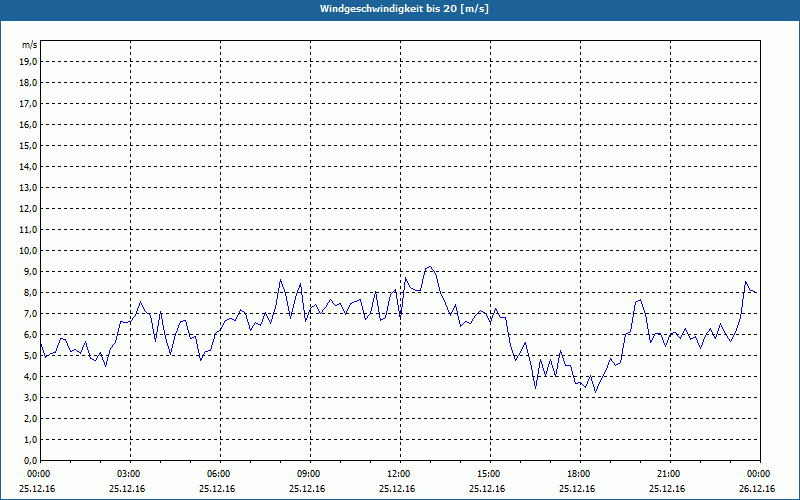Select the 3,0 y-axis label
The image size is (800, 500).
(31, 397)
